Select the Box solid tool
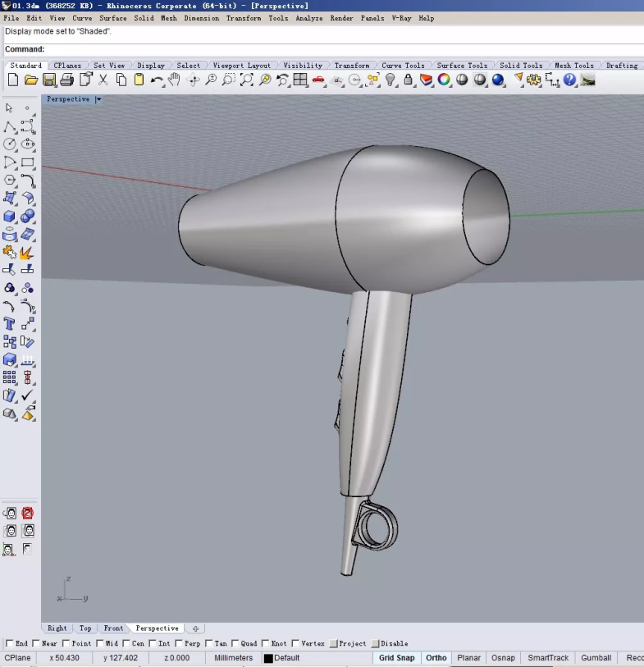 10,217
